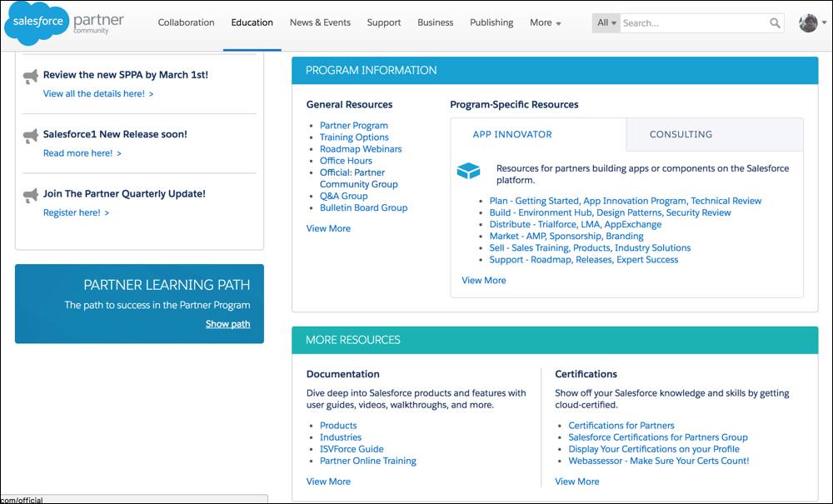The width and height of the screenshot is (833, 504).
Task: Select the Education menu item
Action: pyautogui.click(x=252, y=22)
